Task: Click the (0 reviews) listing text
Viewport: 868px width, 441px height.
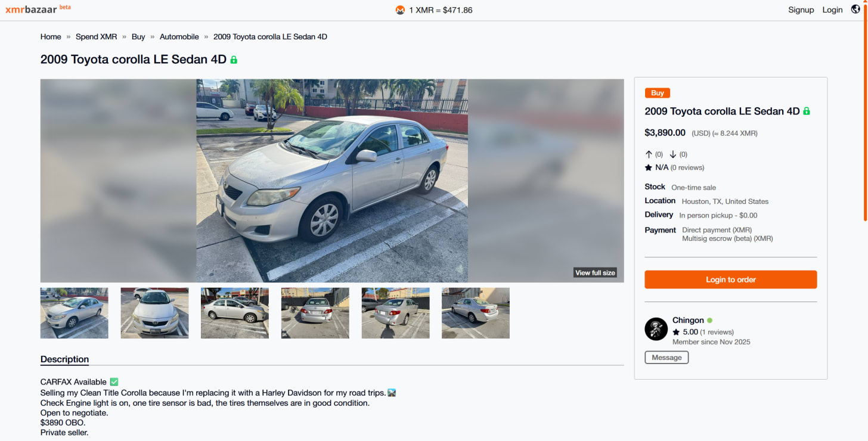Action: (x=687, y=167)
